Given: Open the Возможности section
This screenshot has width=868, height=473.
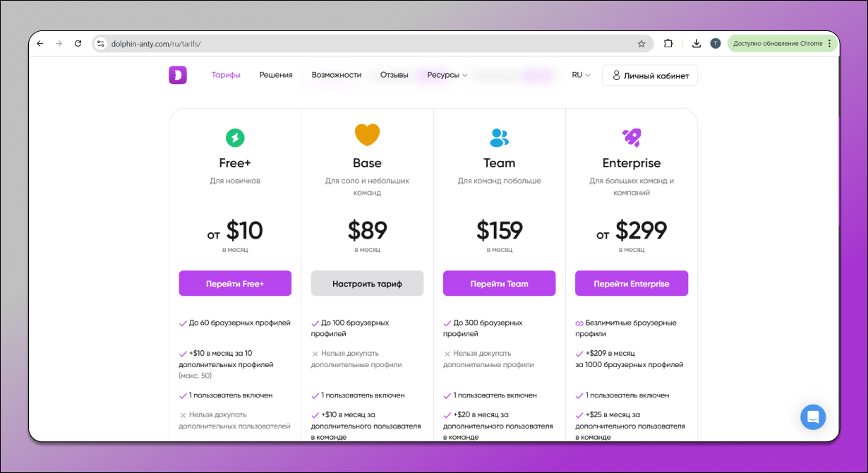Looking at the screenshot, I should pos(337,74).
